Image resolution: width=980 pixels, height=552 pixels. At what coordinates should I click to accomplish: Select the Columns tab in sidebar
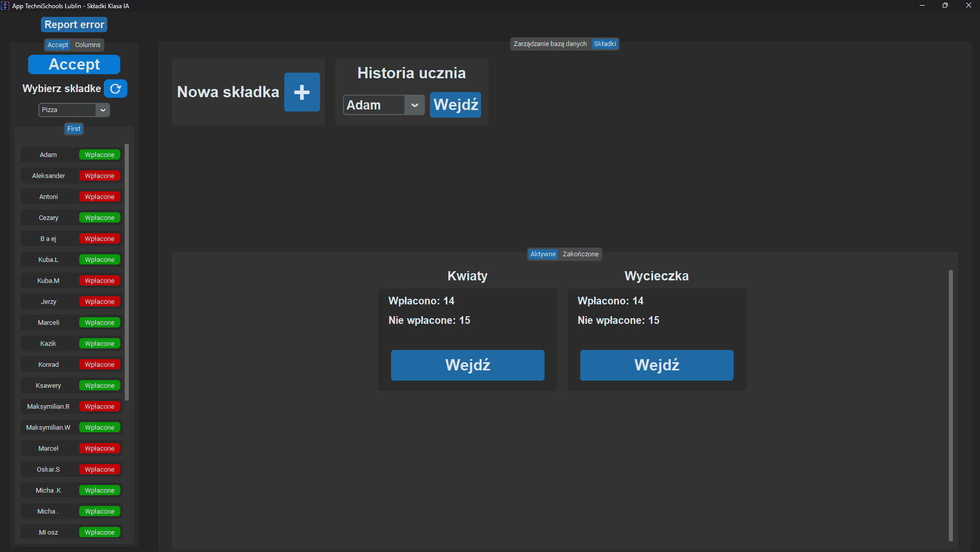click(88, 45)
